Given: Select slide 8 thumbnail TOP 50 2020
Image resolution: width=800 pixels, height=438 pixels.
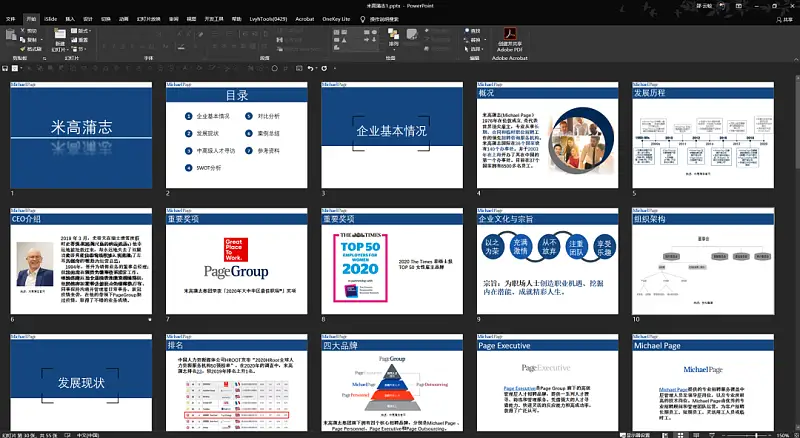Looking at the screenshot, I should 392,261.
